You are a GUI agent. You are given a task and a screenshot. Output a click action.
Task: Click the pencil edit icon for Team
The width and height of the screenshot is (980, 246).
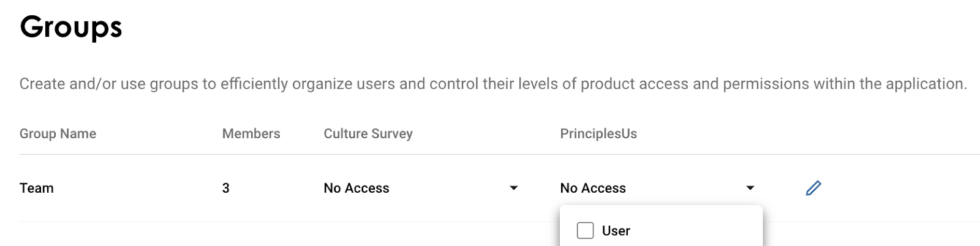click(813, 188)
